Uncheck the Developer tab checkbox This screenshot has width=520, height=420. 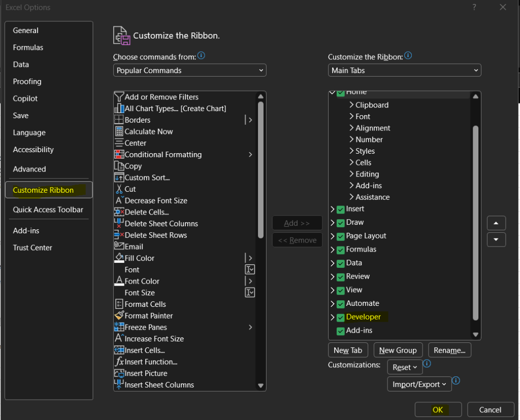[340, 317]
